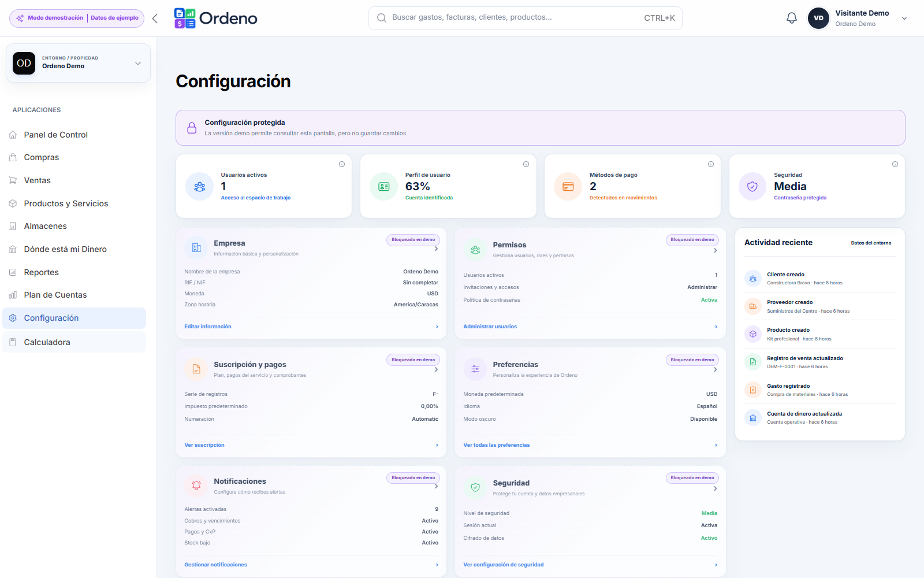Open Ventas in sidebar
Image resolution: width=924 pixels, height=578 pixels.
coord(74,180)
